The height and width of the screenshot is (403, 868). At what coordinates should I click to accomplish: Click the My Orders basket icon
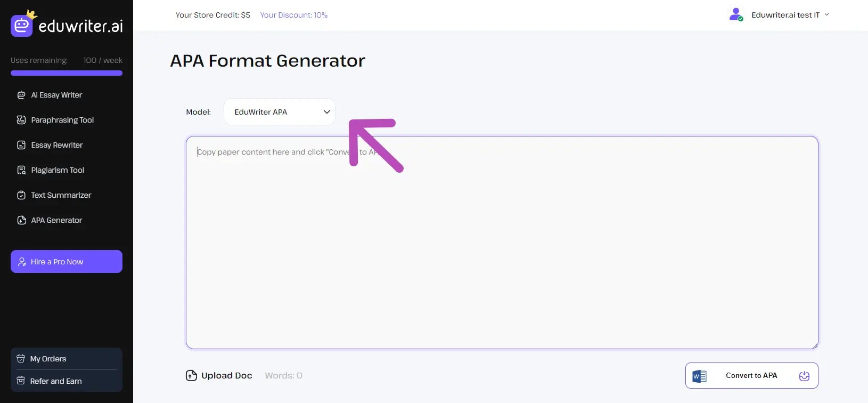21,359
